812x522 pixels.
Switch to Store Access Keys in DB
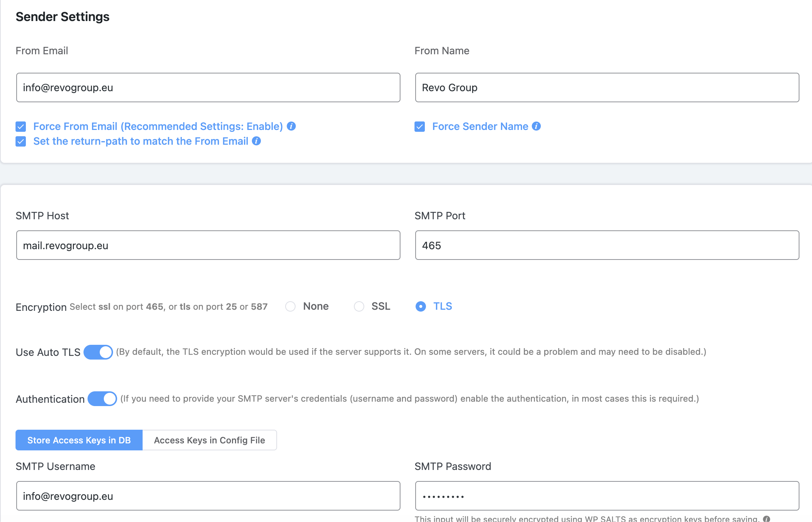[x=79, y=440]
